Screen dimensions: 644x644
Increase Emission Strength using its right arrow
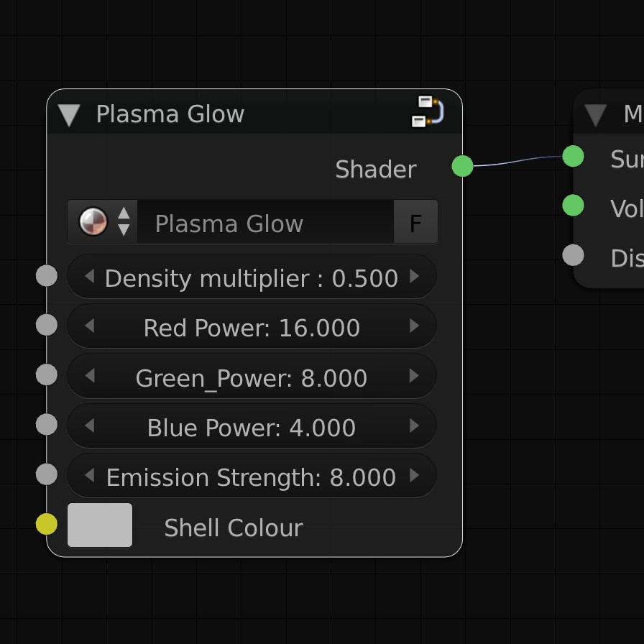pyautogui.click(x=415, y=475)
